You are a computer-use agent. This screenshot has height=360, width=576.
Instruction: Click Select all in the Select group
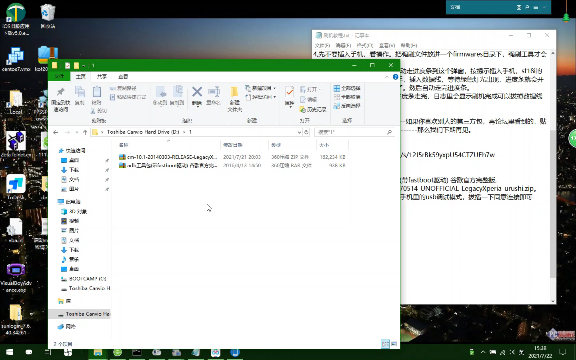(x=347, y=88)
